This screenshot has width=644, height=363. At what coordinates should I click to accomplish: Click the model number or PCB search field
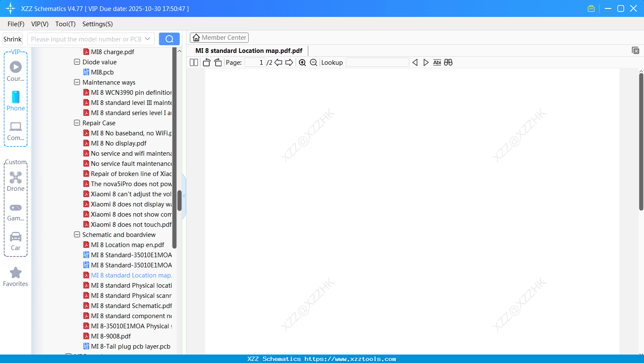point(86,39)
